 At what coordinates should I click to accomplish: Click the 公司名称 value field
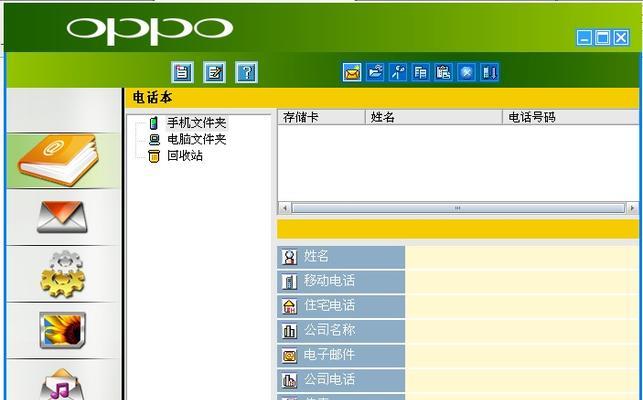[522, 331]
